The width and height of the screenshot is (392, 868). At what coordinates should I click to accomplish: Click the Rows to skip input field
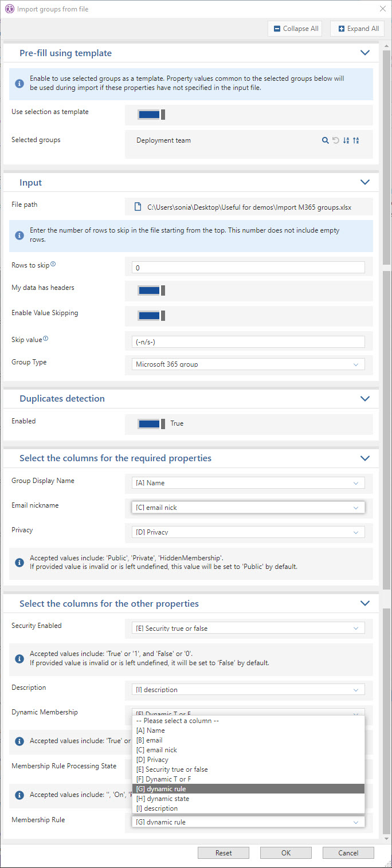248,268
